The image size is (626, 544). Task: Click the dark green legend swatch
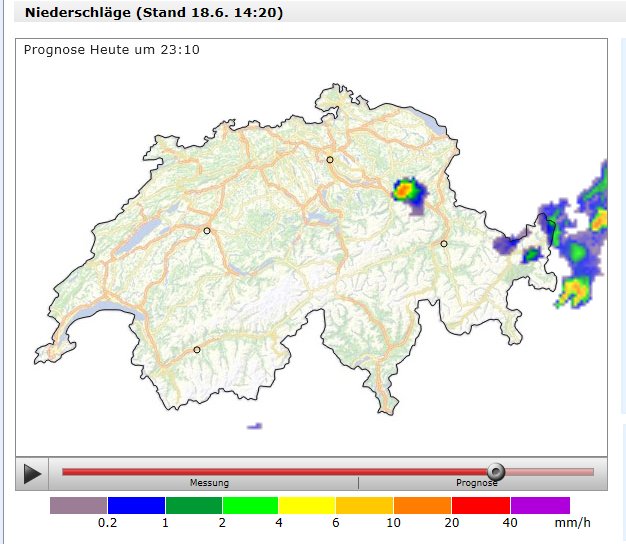[x=193, y=505]
